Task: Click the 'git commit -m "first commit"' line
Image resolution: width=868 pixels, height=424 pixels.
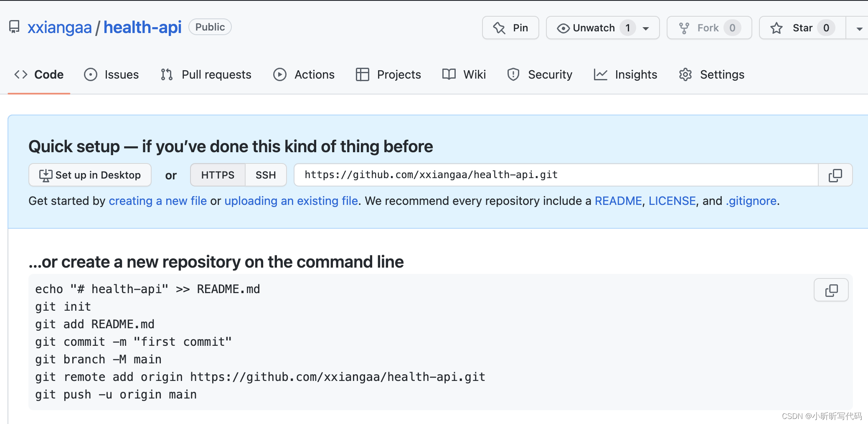Action: [x=133, y=342]
